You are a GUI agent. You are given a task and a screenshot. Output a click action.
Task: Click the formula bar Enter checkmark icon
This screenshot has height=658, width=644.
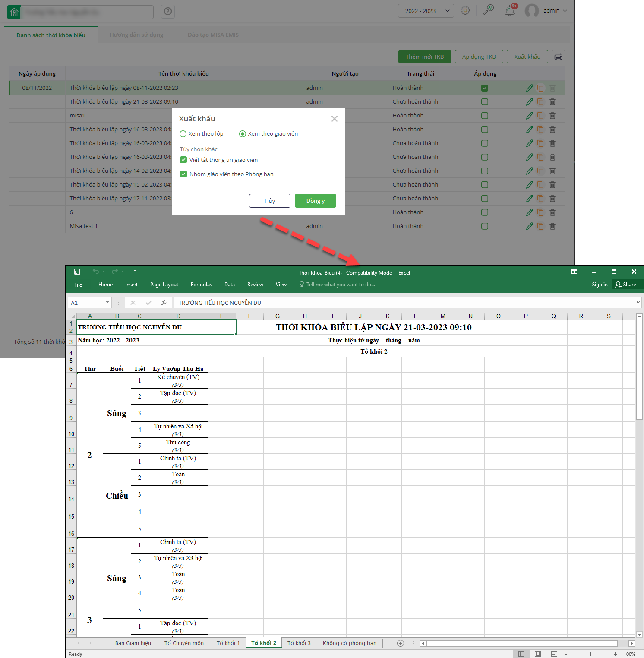[148, 303]
